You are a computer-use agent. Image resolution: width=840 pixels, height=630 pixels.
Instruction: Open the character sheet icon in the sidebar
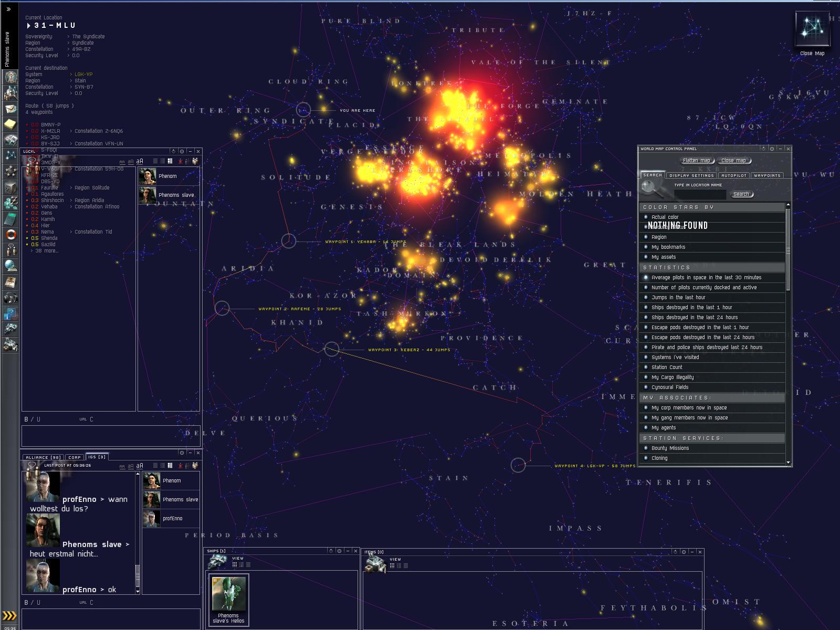pyautogui.click(x=10, y=78)
